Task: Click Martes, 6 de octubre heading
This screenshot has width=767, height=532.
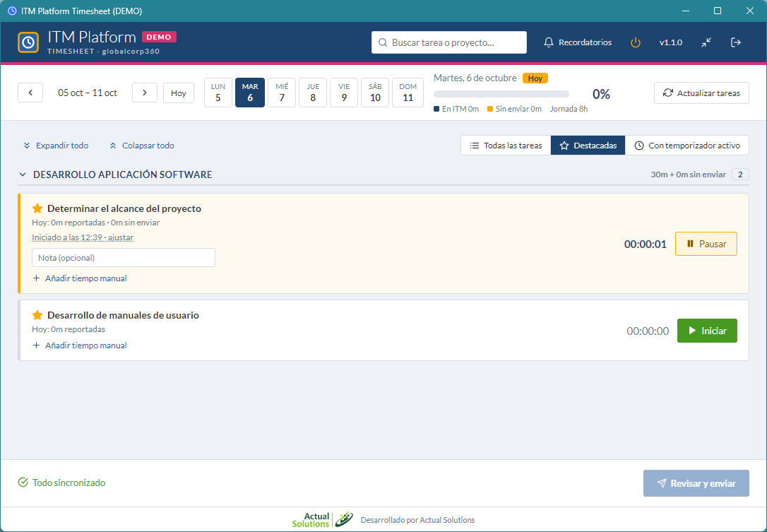Action: click(x=475, y=78)
